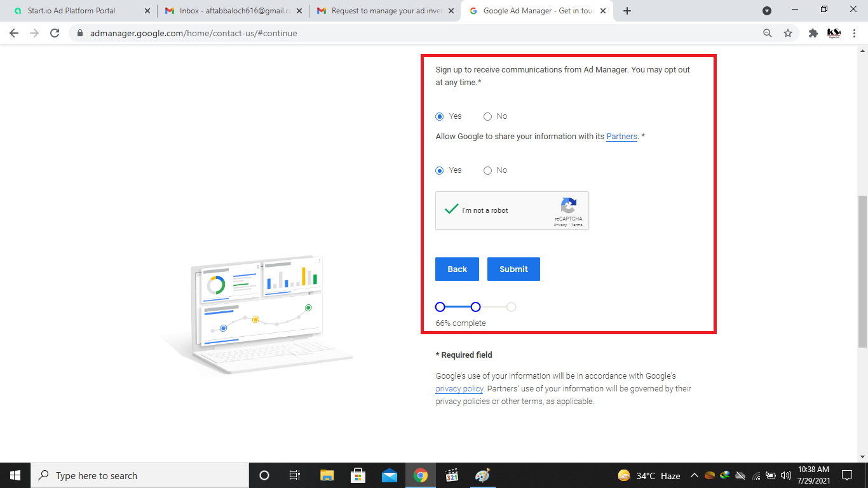Open Microsoft Store from the taskbar
868x488 pixels.
coord(358,475)
